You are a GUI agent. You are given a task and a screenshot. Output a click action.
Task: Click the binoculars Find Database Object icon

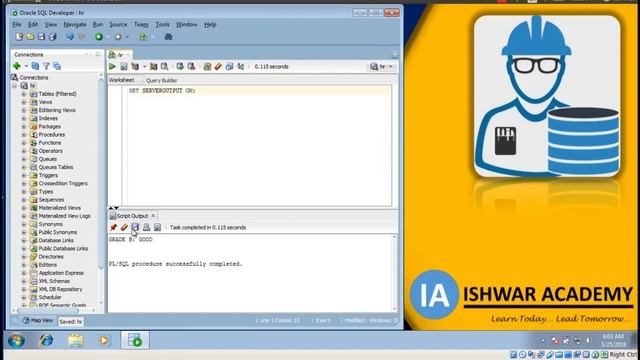168,37
